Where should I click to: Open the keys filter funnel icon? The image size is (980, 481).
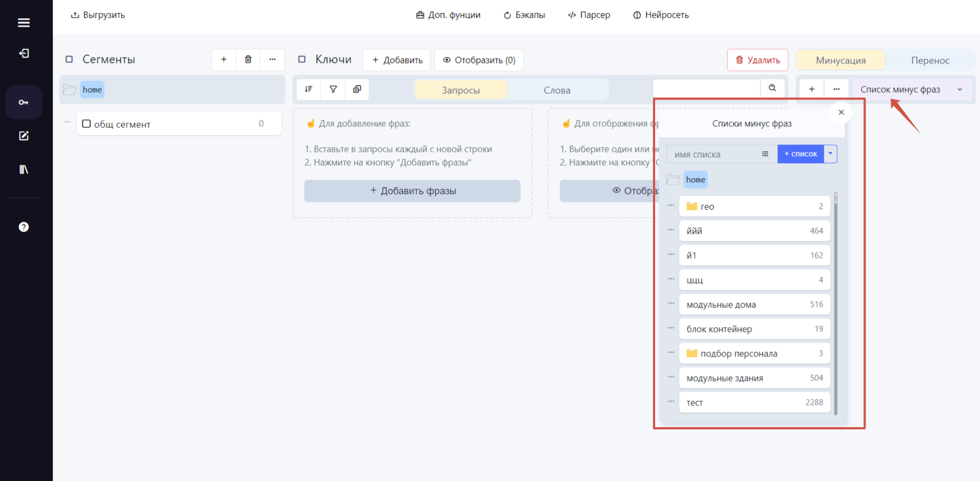click(333, 89)
